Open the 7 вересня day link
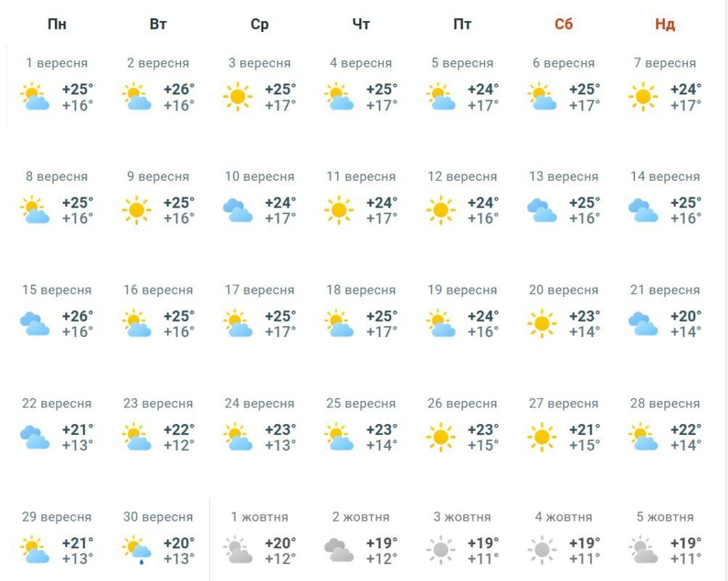 click(665, 62)
